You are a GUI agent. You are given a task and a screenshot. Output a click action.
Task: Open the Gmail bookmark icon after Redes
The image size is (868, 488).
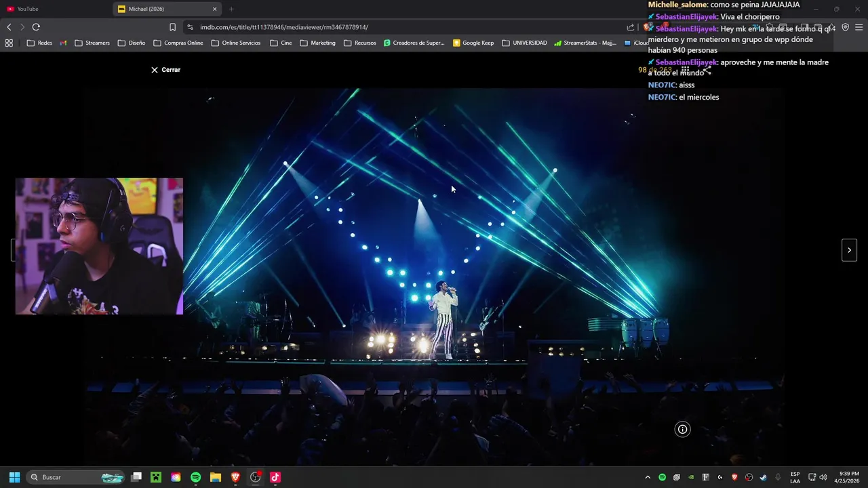(x=63, y=43)
